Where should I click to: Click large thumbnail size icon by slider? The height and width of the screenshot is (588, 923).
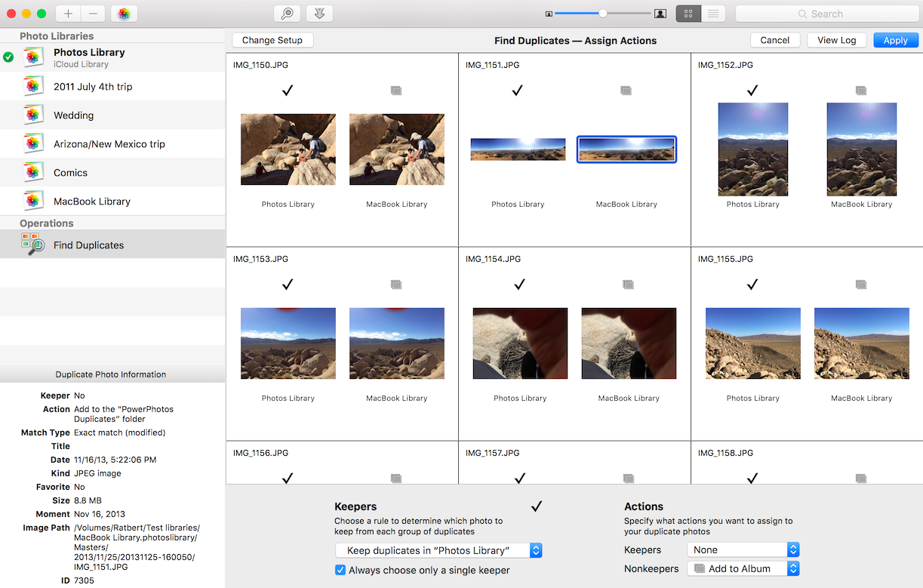pos(660,14)
